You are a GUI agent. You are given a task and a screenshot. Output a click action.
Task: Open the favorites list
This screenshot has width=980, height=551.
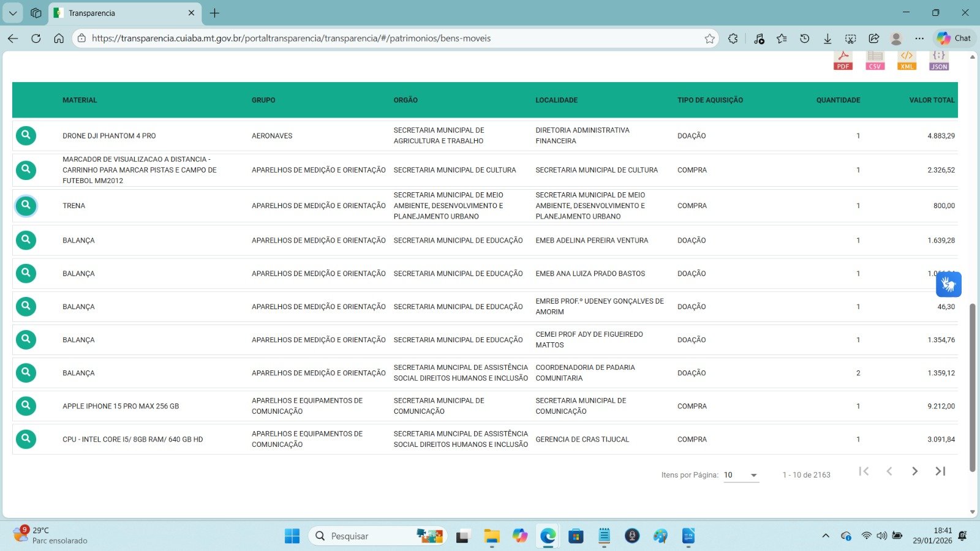[x=782, y=39]
